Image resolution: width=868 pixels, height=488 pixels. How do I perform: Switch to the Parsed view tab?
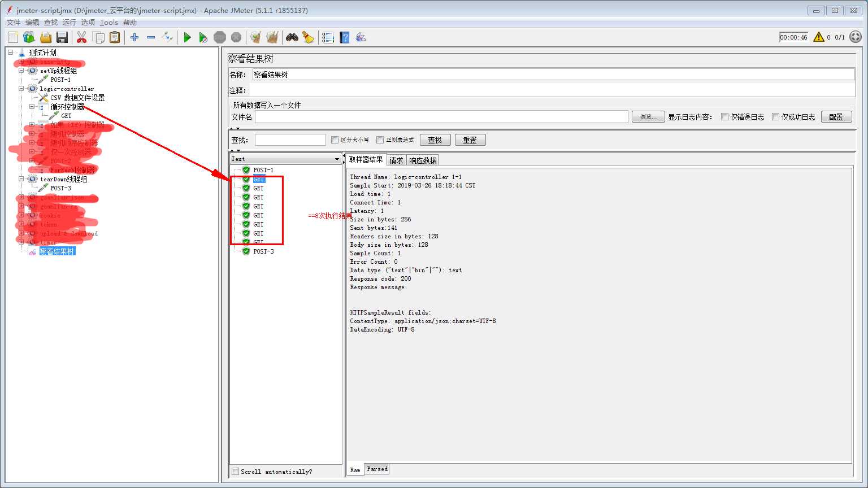pyautogui.click(x=377, y=469)
